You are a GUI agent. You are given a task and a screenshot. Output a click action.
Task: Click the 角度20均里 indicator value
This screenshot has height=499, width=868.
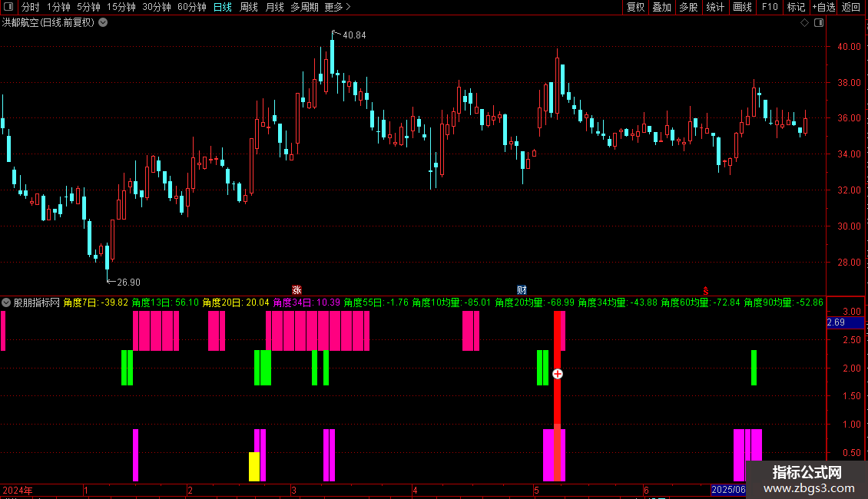click(535, 302)
